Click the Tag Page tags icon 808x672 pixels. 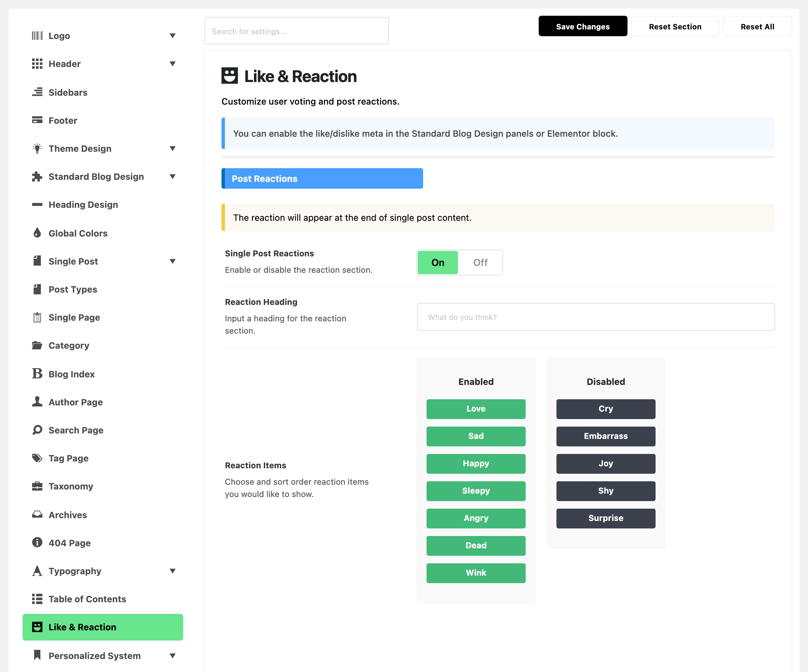(x=37, y=458)
